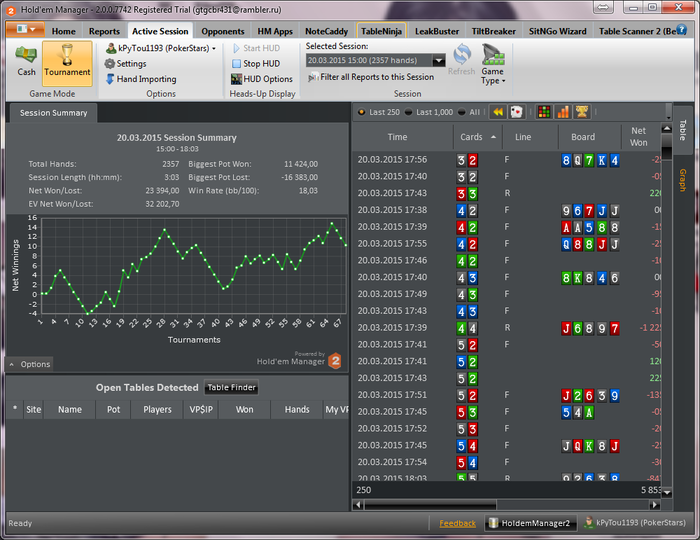
Task: Select the hand at 20.03.2015 17:54
Action: 507,462
